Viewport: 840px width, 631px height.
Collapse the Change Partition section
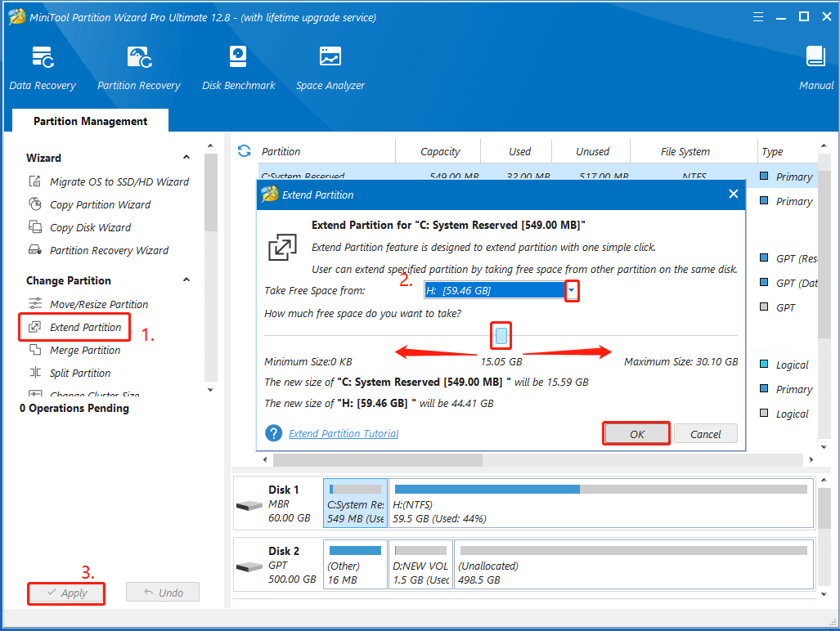[186, 280]
